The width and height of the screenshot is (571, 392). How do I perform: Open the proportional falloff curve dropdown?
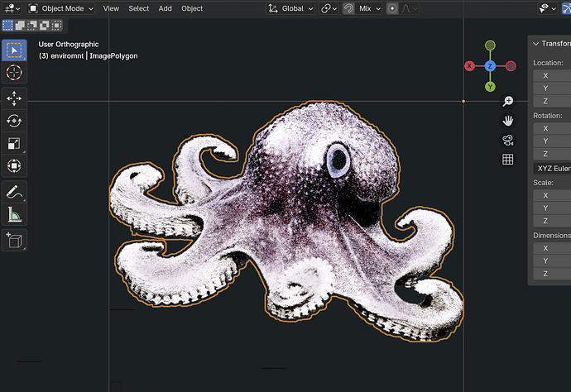pyautogui.click(x=409, y=8)
